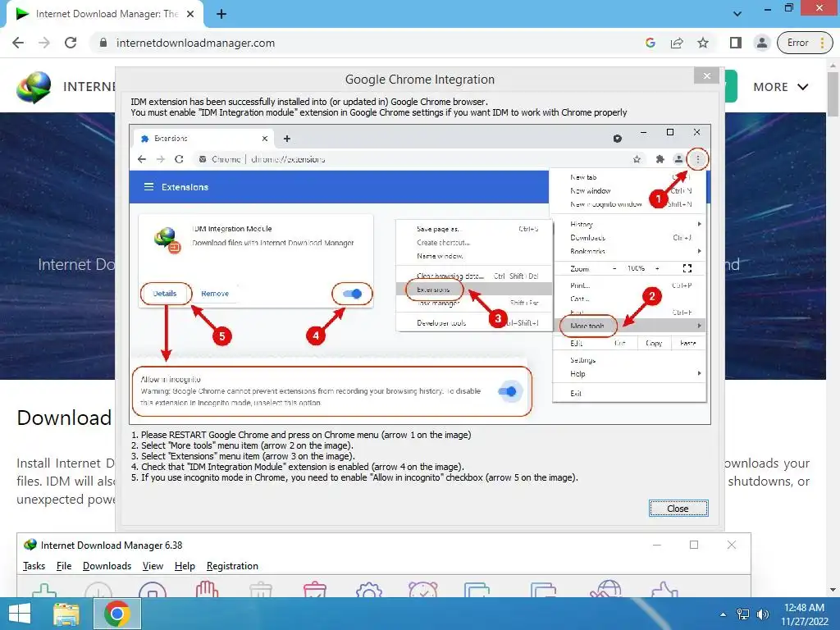Open the Help menu in IDM
Image resolution: width=840 pixels, height=630 pixels.
point(185,566)
